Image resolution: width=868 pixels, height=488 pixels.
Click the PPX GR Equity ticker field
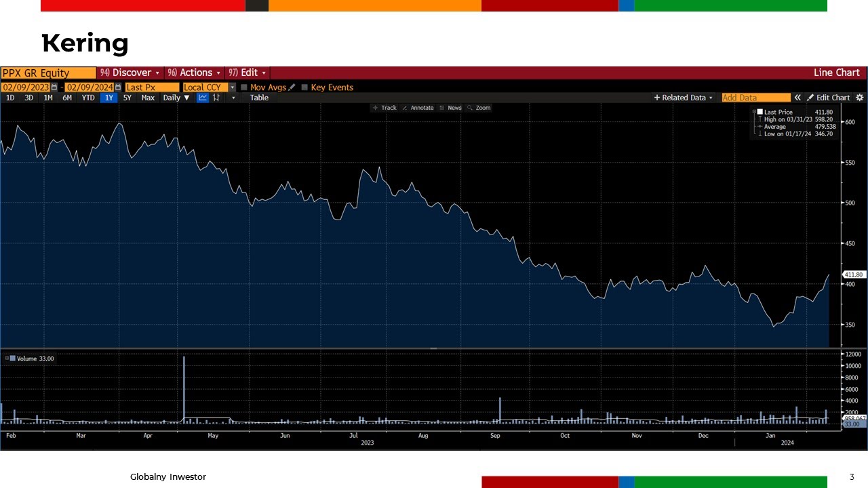[x=49, y=73]
